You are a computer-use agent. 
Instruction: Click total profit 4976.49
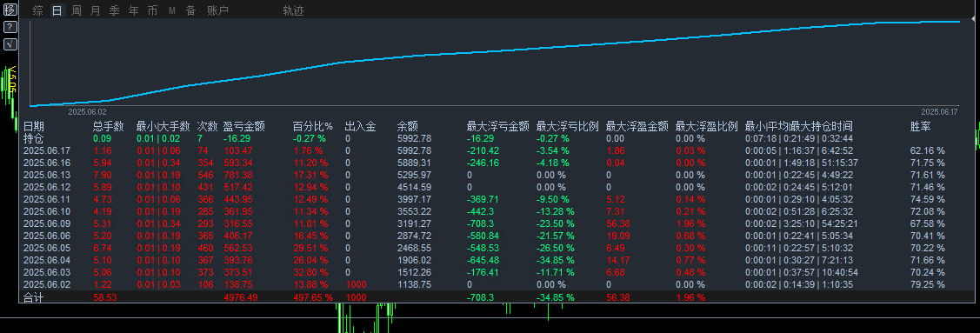[240, 298]
